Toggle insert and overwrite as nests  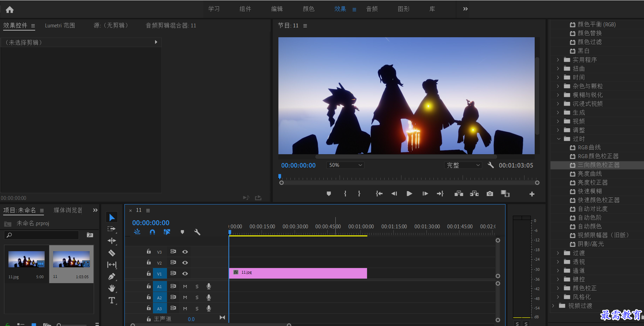(x=137, y=232)
